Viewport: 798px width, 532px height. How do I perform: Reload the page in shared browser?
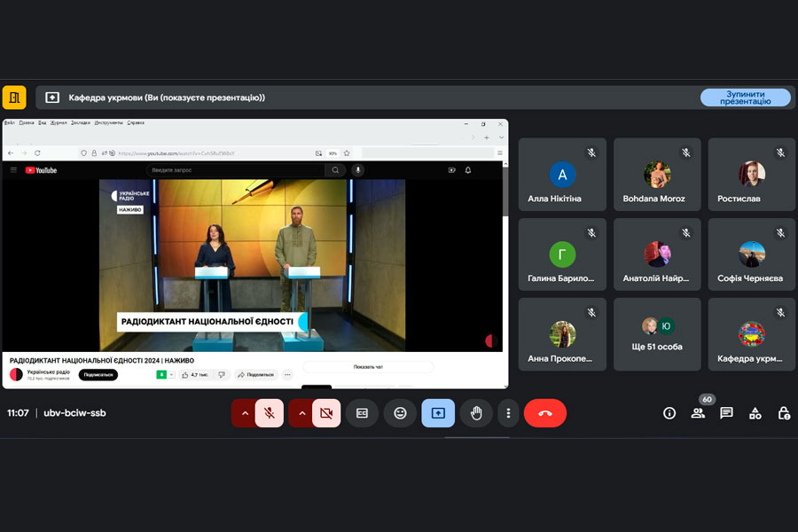37,153
